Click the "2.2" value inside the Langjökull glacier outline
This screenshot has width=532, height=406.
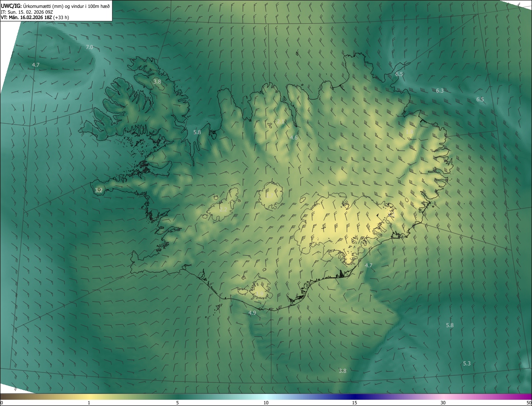pyautogui.click(x=223, y=209)
